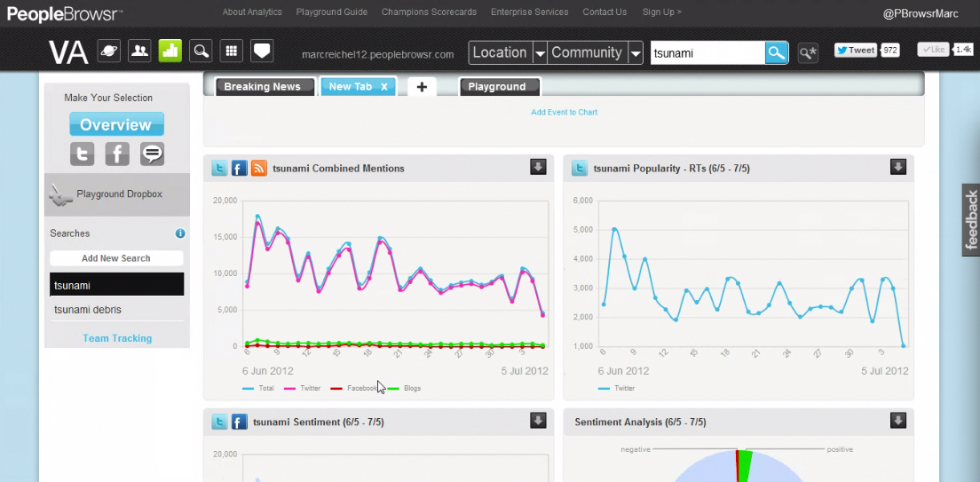
Task: Click the Twitter legend swatch in Combined Mentions
Action: (x=289, y=389)
